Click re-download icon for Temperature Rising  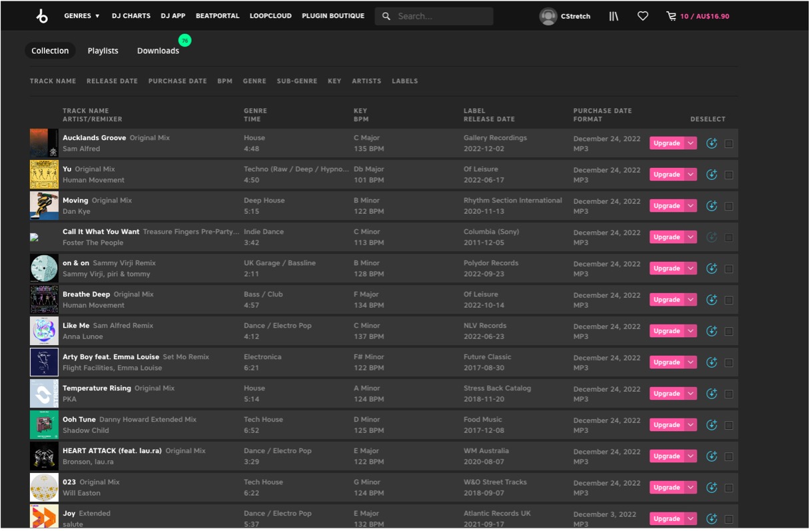[711, 394]
